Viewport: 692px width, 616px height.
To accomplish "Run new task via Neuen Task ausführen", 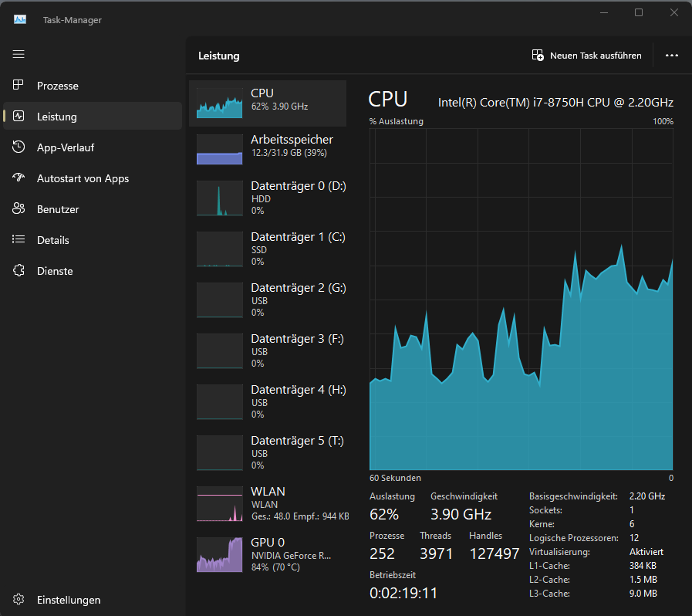I will (587, 56).
